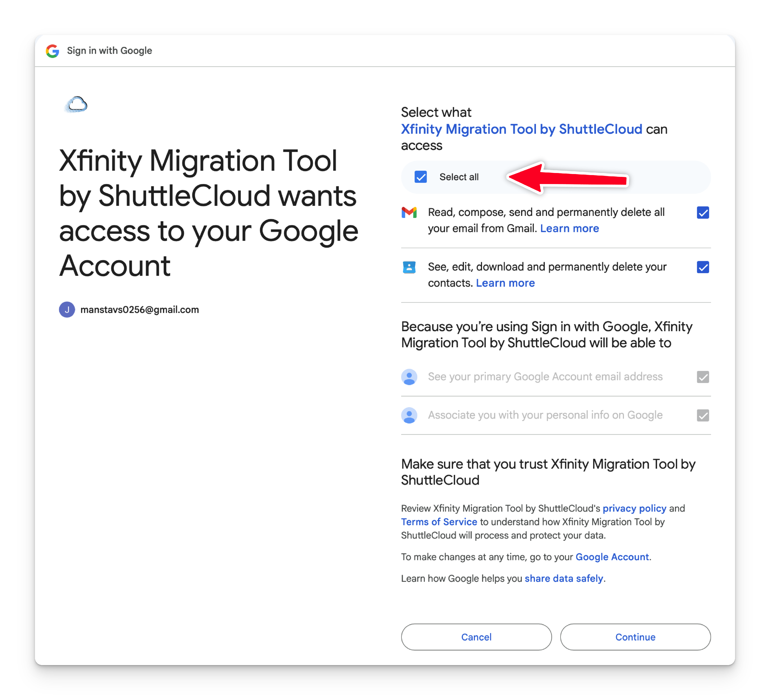The width and height of the screenshot is (770, 700).
Task: Open the Xfinity Migration Tool by ShuttleCloud link
Action: tap(521, 129)
